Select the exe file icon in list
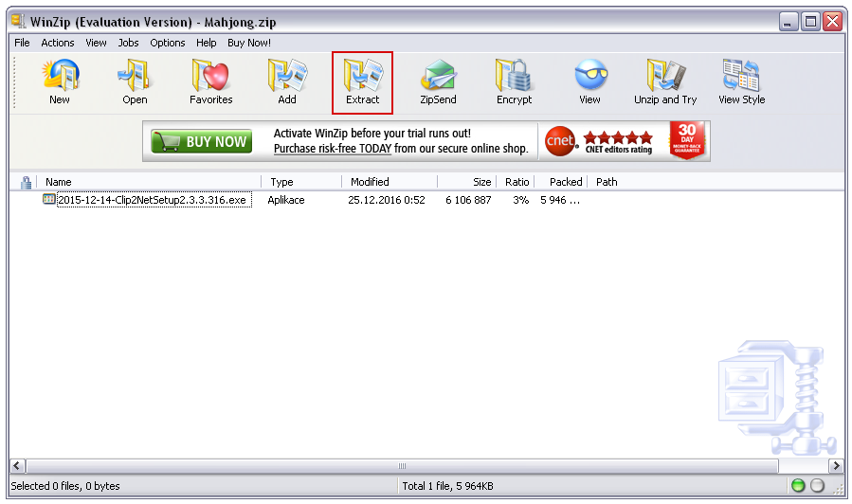852x504 pixels. click(49, 199)
